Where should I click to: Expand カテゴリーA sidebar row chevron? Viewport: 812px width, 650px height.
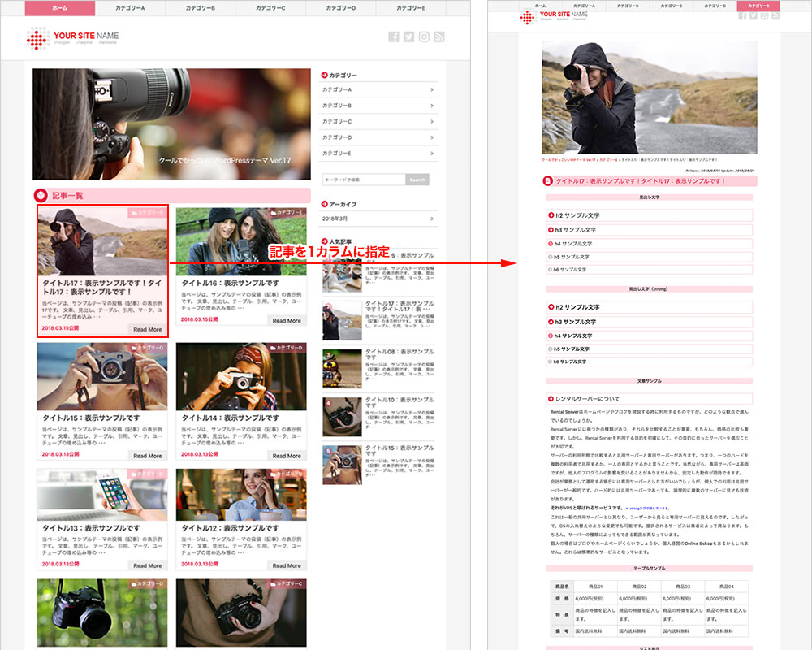click(x=432, y=89)
